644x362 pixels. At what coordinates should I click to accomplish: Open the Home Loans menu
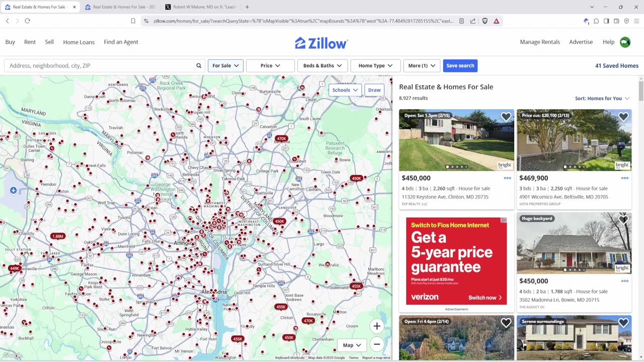pyautogui.click(x=78, y=42)
